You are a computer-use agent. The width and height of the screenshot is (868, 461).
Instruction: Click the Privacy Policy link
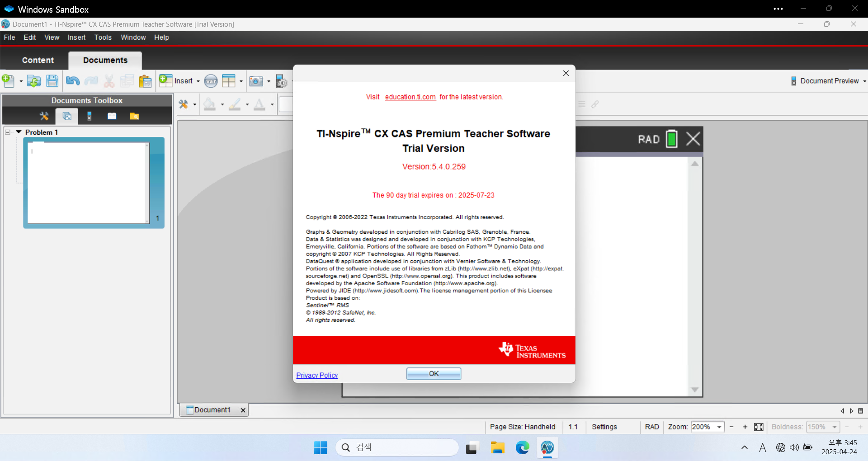(317, 376)
